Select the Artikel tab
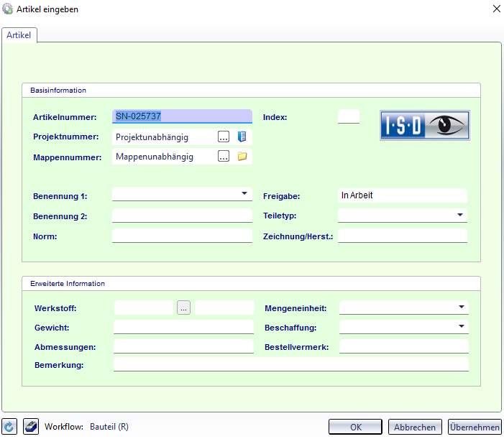 19,35
